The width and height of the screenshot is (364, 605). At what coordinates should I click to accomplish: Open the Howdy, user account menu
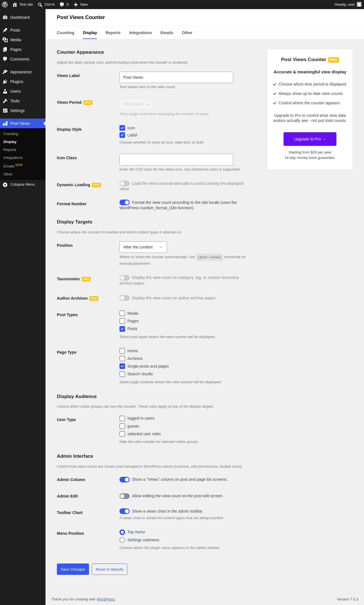(x=348, y=5)
